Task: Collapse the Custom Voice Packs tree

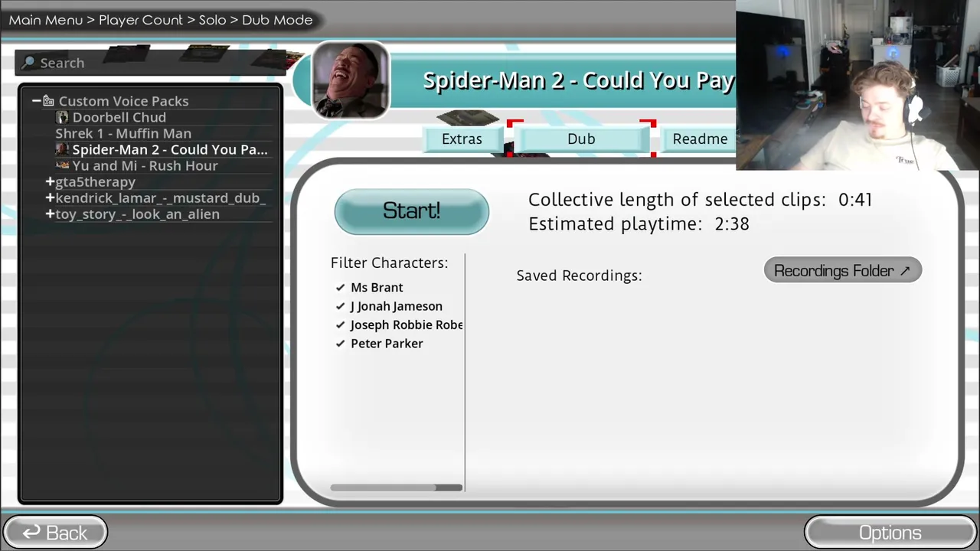Action: coord(36,101)
